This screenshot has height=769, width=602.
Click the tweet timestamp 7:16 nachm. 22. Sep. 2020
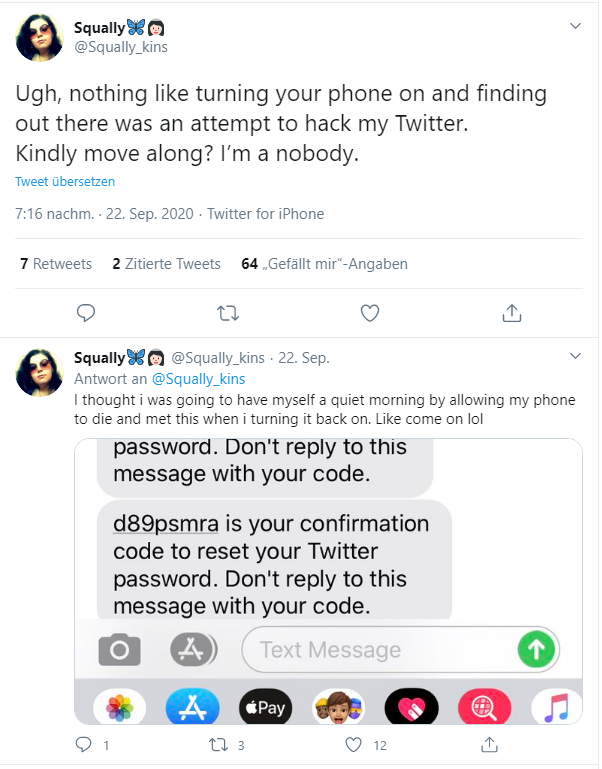104,214
